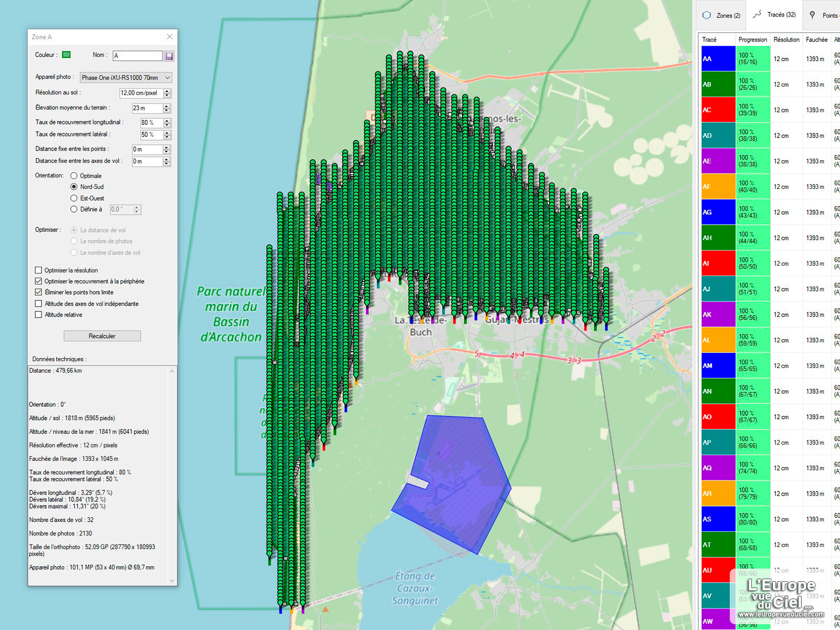This screenshot has height=630, width=840.
Task: Choose Est-Ouest orientation
Action: tap(74, 198)
